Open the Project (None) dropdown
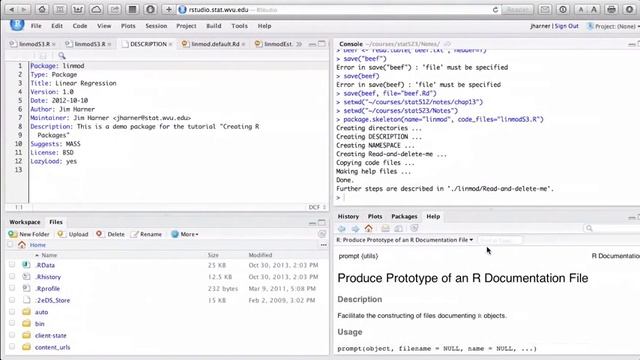Image resolution: width=640 pixels, height=360 pixels. [x=613, y=26]
